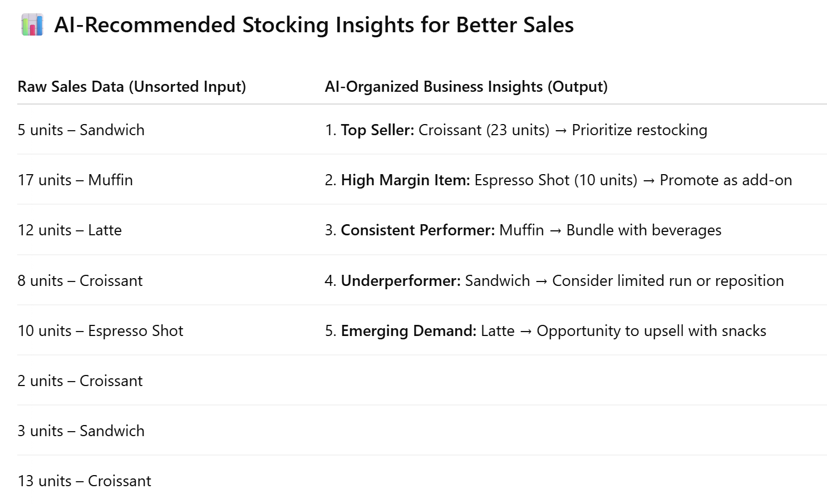Click the '2 units – Croissant' cell
This screenshot has width=827, height=504.
pos(80,381)
